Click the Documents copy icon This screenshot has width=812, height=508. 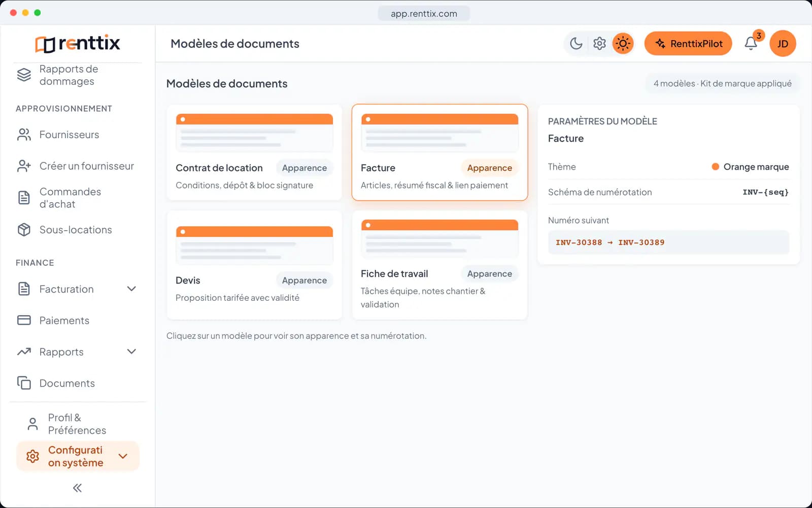coord(24,383)
